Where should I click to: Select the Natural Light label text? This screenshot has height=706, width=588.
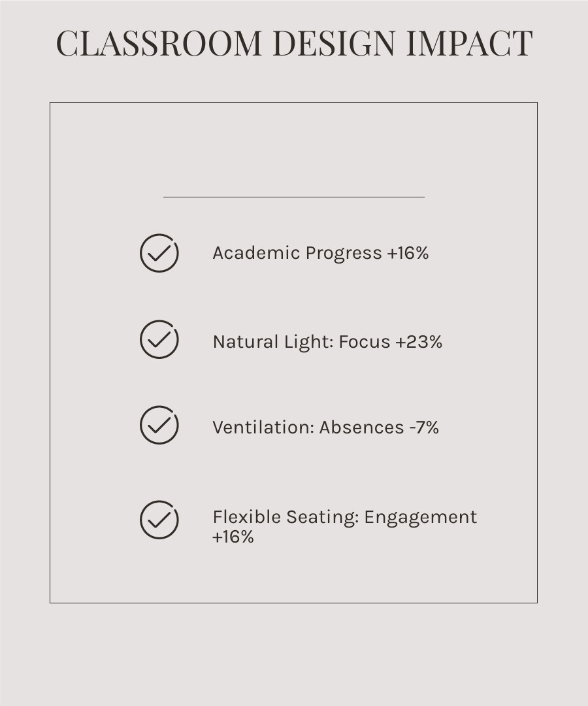coord(272,342)
